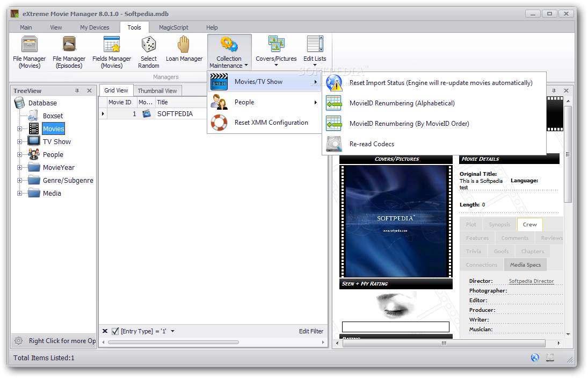Open the Chapters details tab
The height and width of the screenshot is (378, 588).
(x=532, y=251)
